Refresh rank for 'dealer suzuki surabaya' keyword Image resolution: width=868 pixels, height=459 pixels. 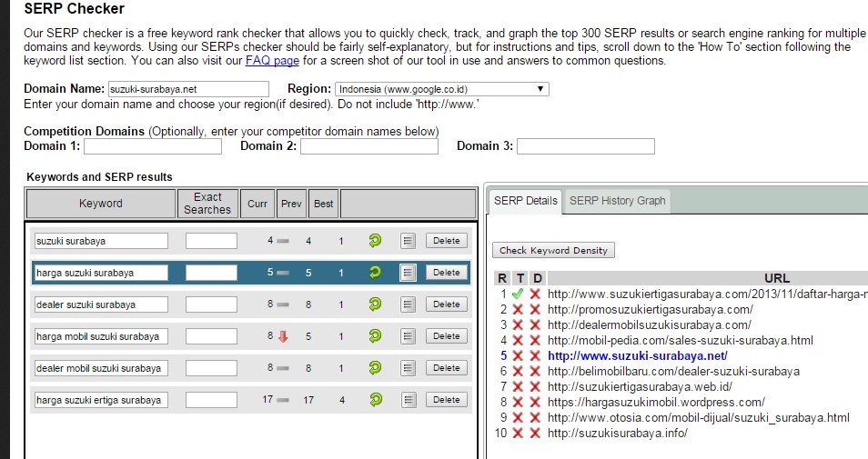(375, 304)
